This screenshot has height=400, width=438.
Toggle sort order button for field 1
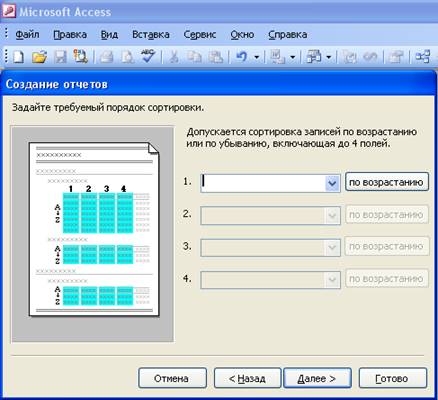[x=387, y=182]
